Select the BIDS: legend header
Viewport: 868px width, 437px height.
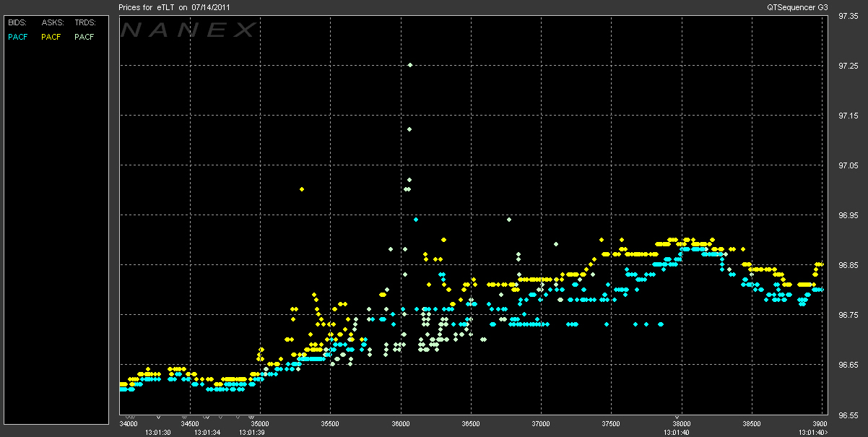(x=17, y=24)
